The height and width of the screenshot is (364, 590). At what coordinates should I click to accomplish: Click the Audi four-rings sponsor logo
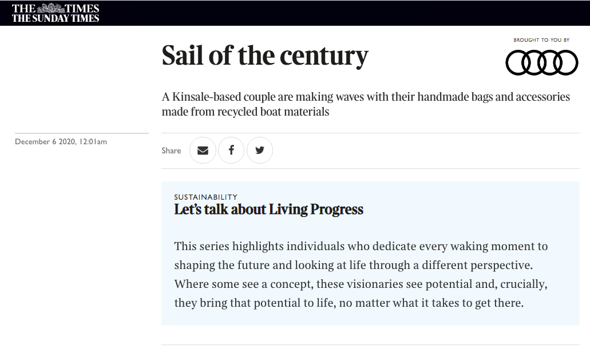541,63
